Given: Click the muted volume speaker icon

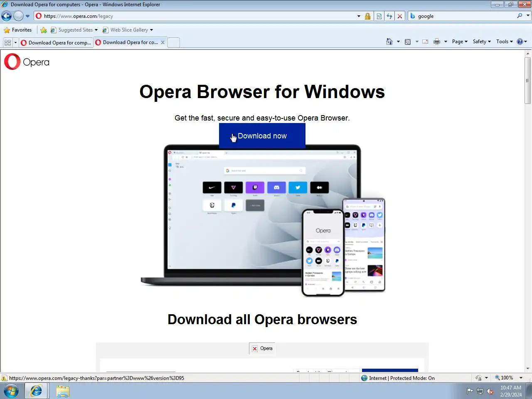Looking at the screenshot, I should [490, 391].
